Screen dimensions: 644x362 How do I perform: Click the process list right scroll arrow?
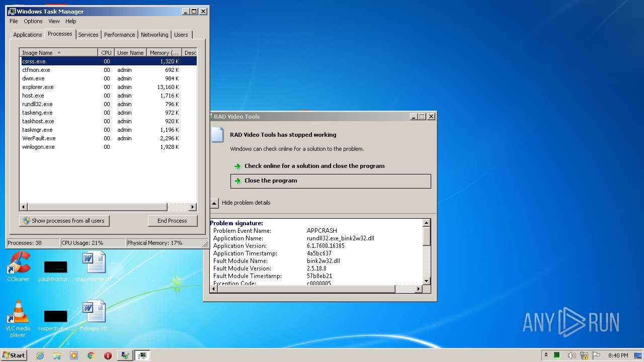[x=193, y=207]
